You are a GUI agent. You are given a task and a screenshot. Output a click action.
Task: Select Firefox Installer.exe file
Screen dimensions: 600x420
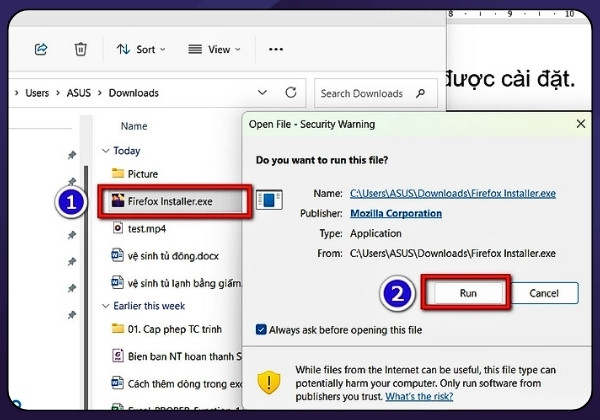(170, 202)
